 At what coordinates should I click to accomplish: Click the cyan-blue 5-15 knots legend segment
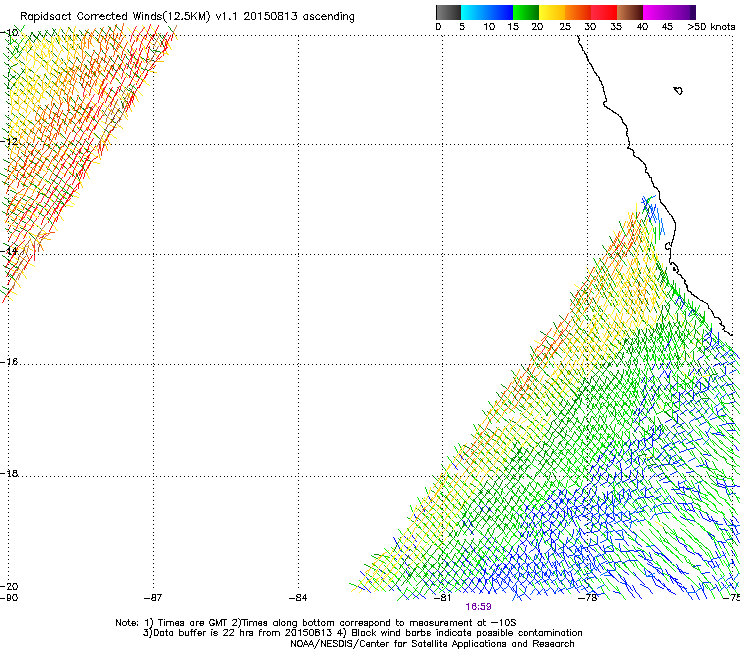coord(487,12)
